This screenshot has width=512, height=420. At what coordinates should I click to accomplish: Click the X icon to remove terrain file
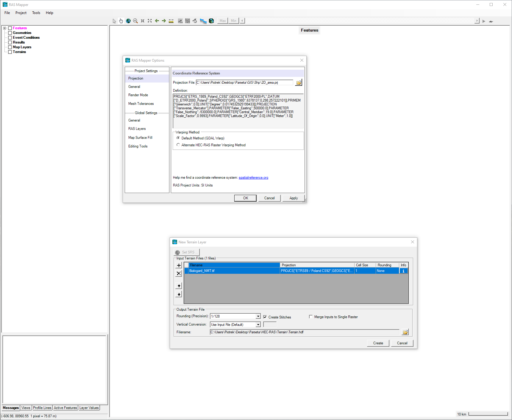click(179, 273)
